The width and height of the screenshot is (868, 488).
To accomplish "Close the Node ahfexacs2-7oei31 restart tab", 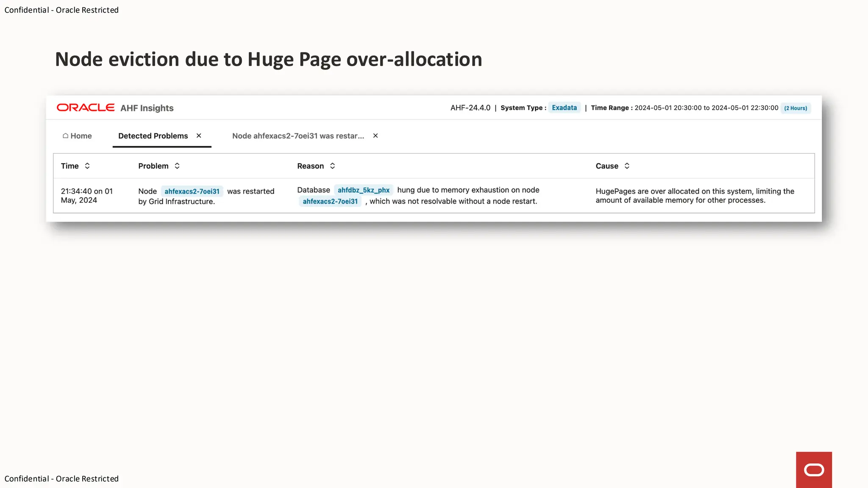I will click(x=376, y=136).
